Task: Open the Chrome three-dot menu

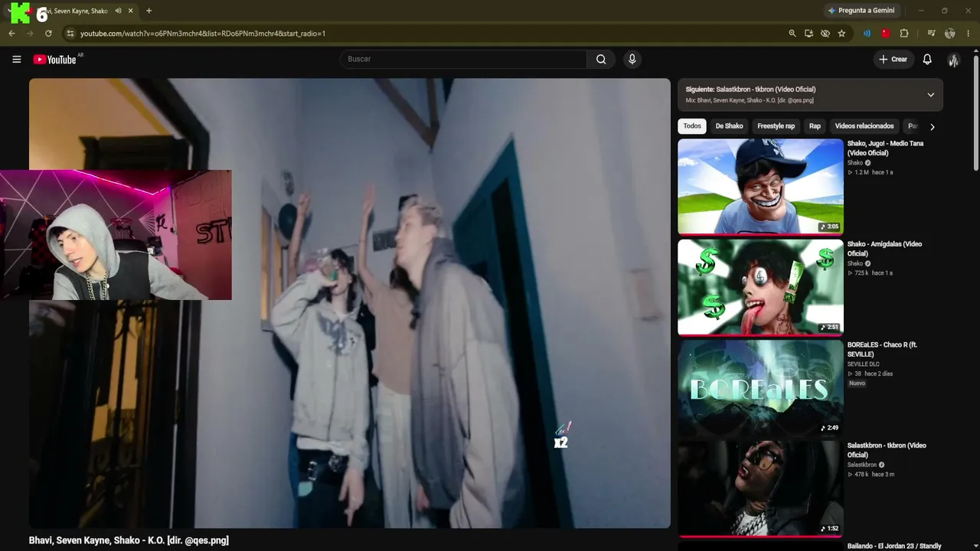Action: (x=969, y=34)
